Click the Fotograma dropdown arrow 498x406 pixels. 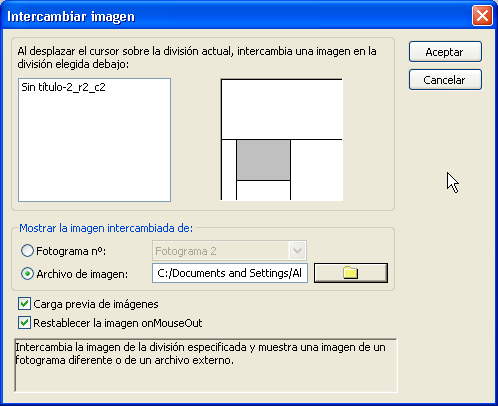[297, 251]
